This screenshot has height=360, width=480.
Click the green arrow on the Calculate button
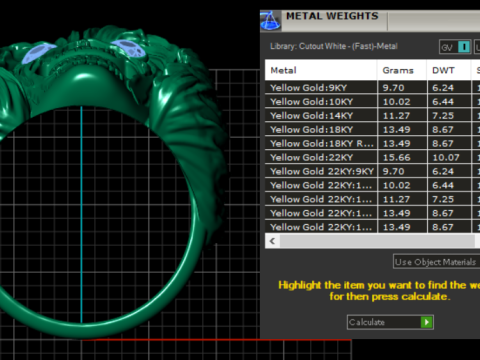427,322
